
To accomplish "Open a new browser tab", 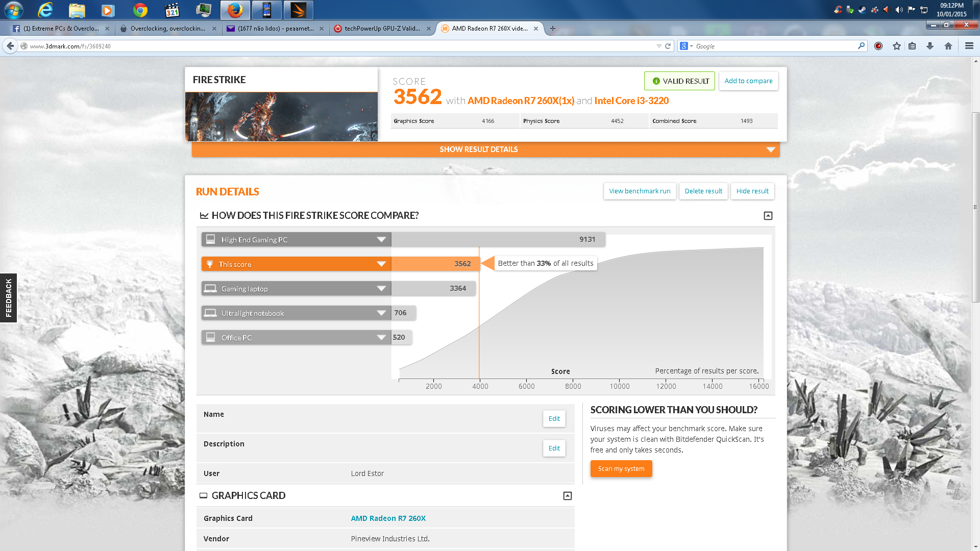I will (x=553, y=29).
